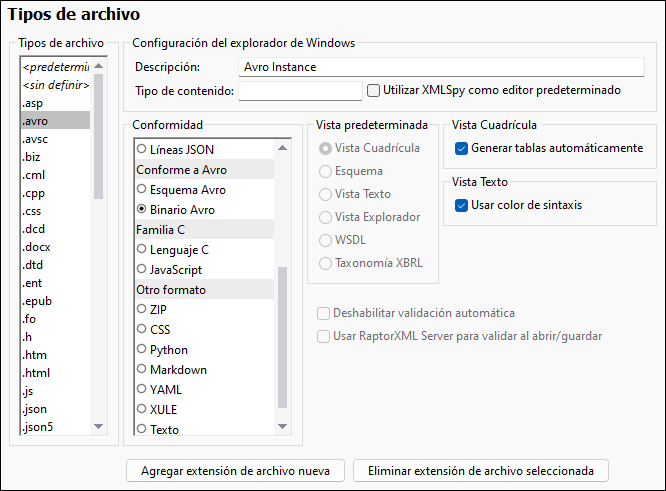
Task: Select .dcd file extension
Action: pyautogui.click(x=56, y=229)
